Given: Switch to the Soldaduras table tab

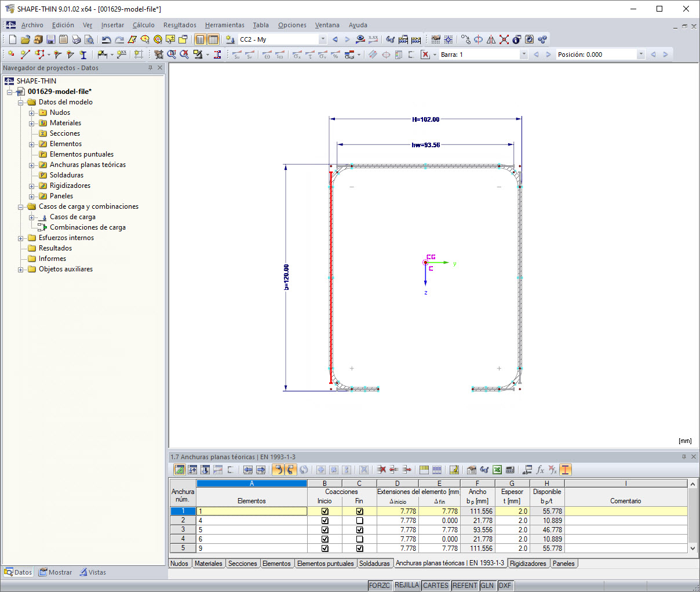Looking at the screenshot, I should point(374,564).
